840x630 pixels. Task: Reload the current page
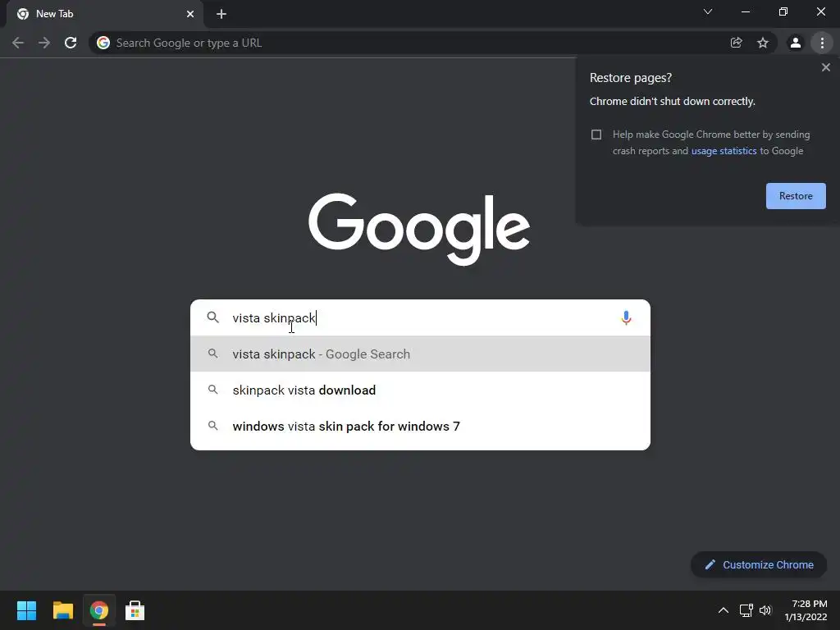coord(71,43)
